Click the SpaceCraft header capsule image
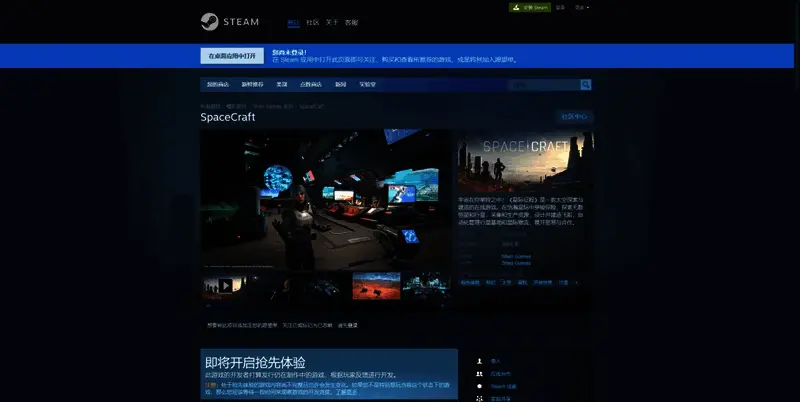 click(526, 161)
